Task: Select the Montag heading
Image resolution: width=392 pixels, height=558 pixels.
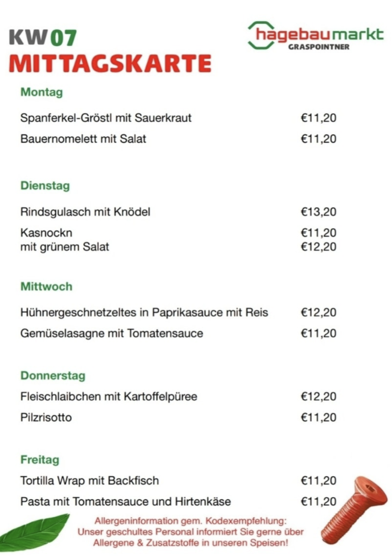Action: coord(42,92)
